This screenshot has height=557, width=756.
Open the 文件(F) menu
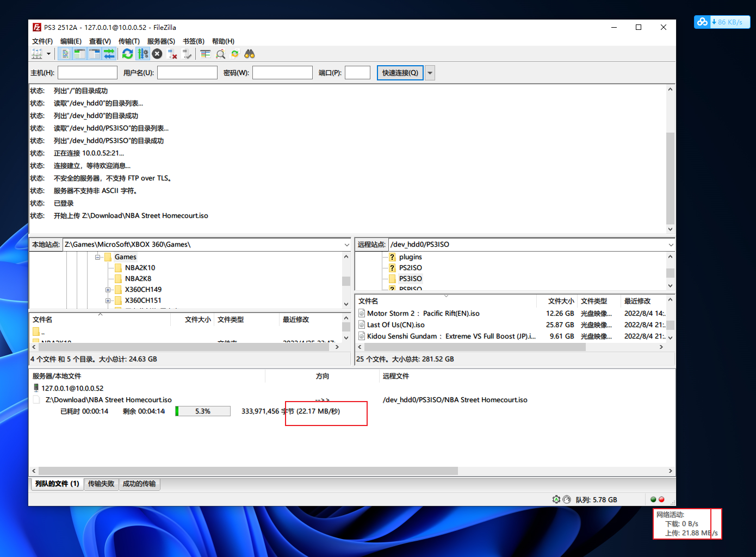[x=42, y=41]
